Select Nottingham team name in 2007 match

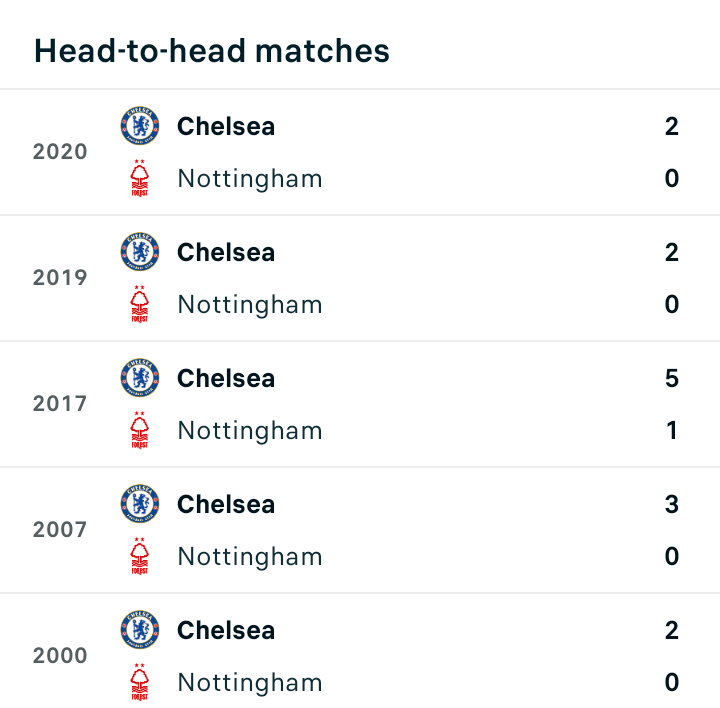tap(250, 557)
